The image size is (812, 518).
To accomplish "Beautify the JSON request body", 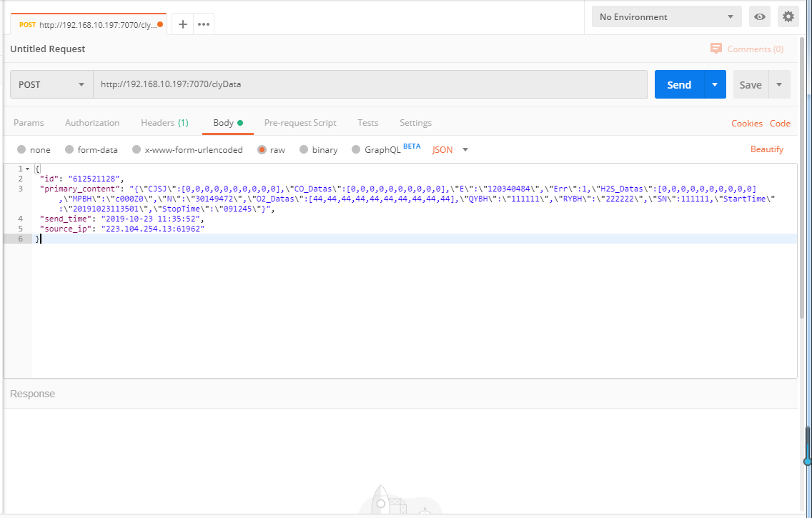I will 766,149.
